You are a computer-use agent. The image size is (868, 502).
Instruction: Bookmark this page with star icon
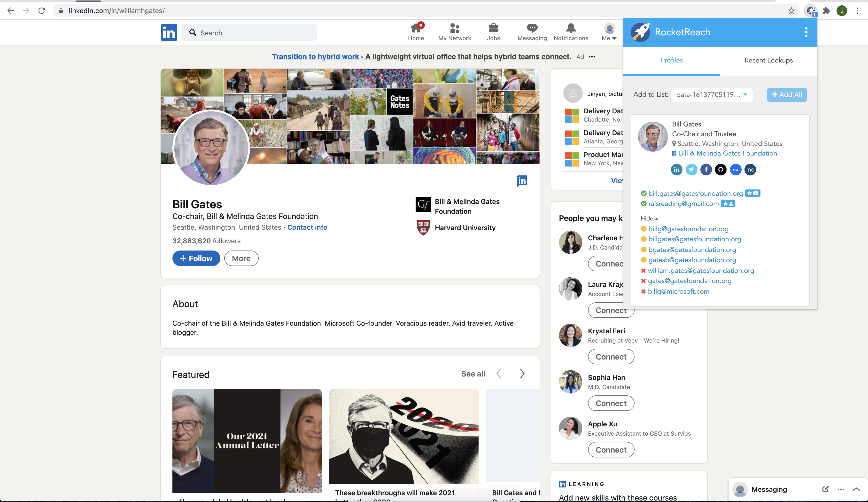click(x=791, y=11)
